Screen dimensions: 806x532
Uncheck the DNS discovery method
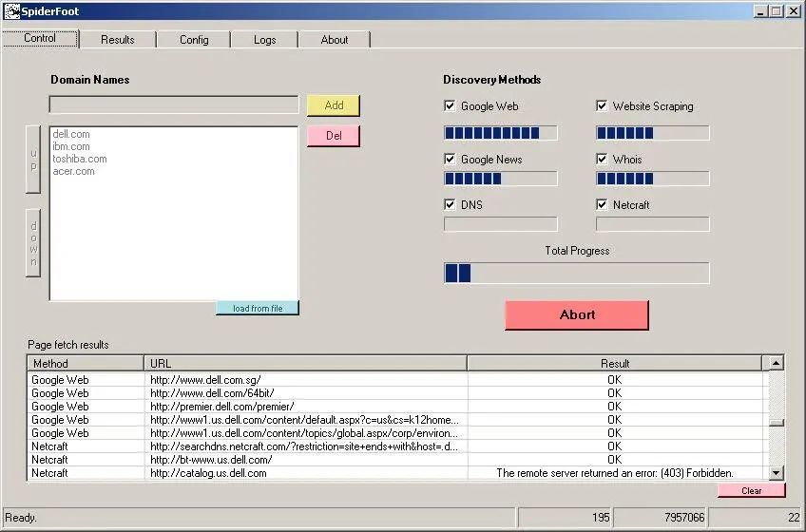pos(451,205)
